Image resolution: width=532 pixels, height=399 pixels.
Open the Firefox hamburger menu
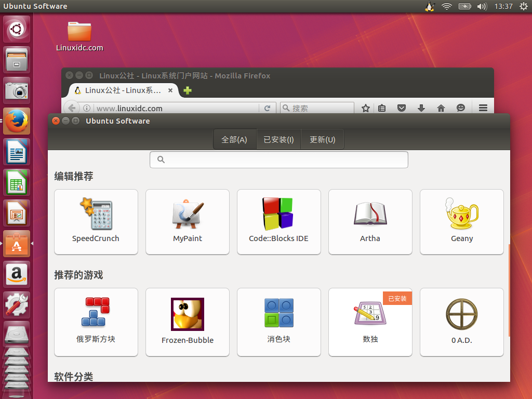point(483,108)
